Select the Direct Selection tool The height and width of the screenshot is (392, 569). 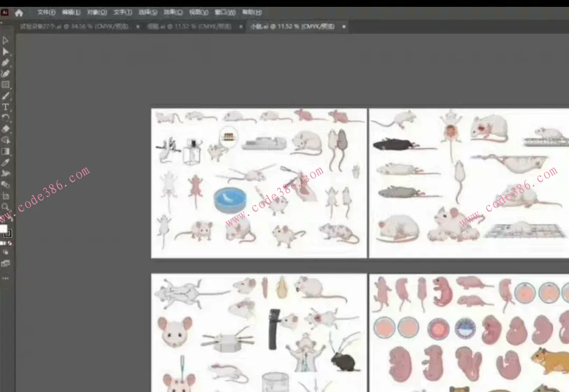(x=5, y=52)
